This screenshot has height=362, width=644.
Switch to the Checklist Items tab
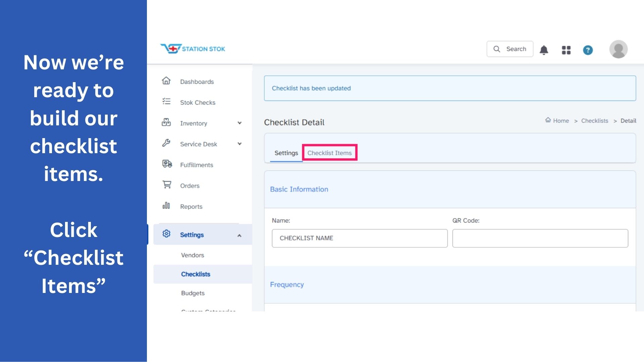tap(329, 153)
